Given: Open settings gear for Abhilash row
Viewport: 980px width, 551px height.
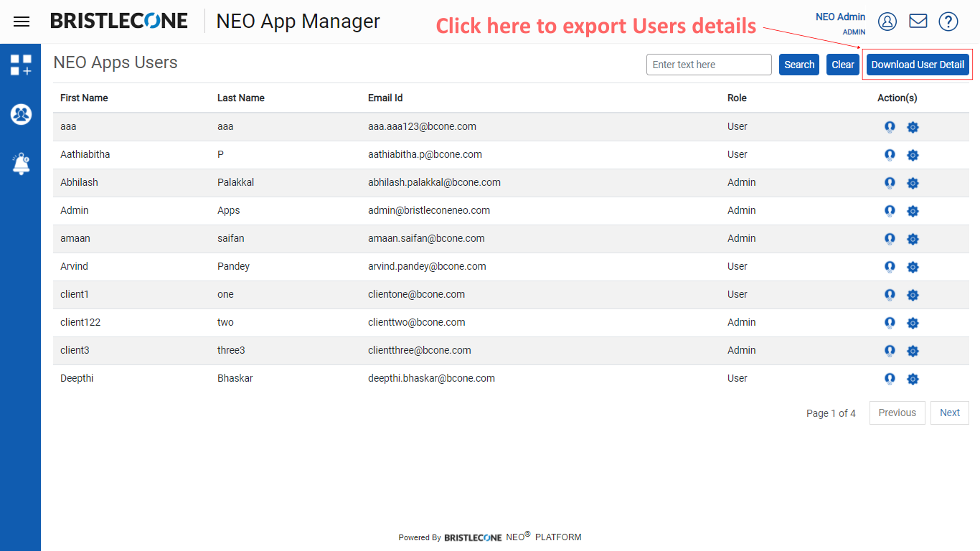Looking at the screenshot, I should point(913,183).
